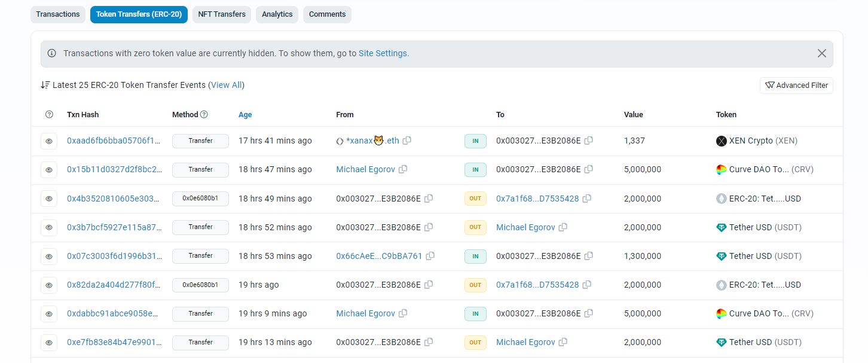The width and height of the screenshot is (868, 363).
Task: Switch to the NFT Transfers tab
Action: [x=222, y=14]
